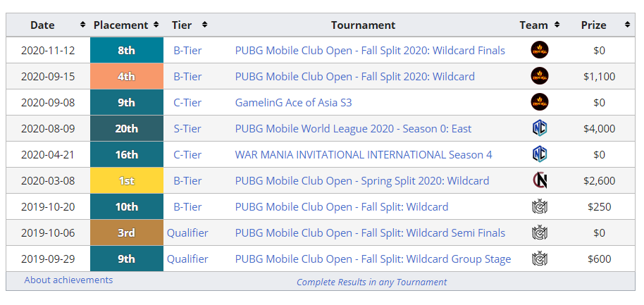Screen dimensions: 644x305
Task: Open team logo in Wildcard Semi Finals row
Action: point(539,232)
